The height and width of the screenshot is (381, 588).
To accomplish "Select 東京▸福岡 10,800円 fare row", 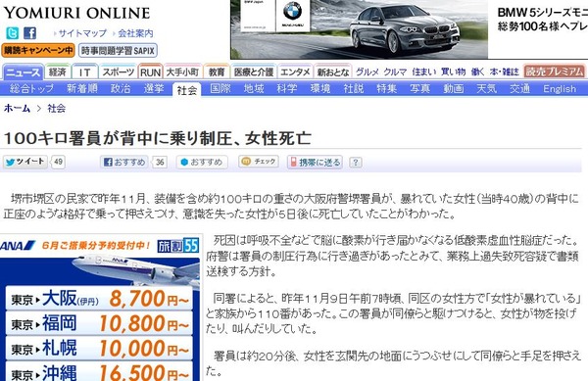I will click(x=99, y=323).
